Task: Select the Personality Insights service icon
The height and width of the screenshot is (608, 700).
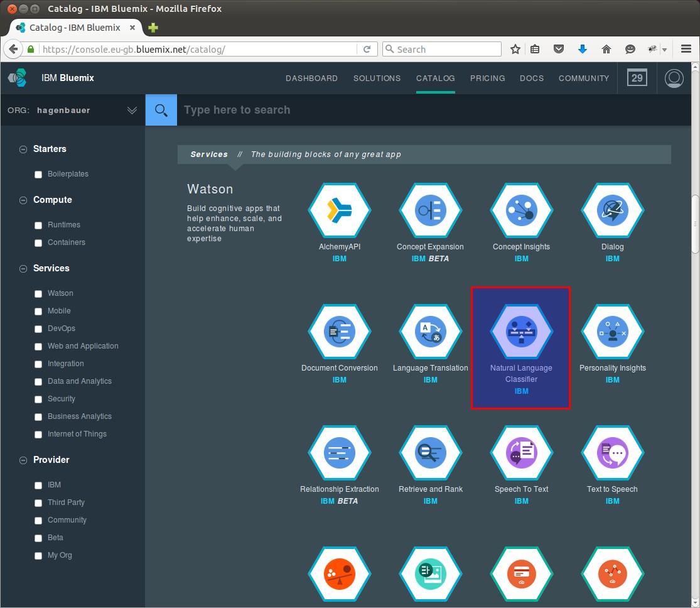Action: pos(613,332)
